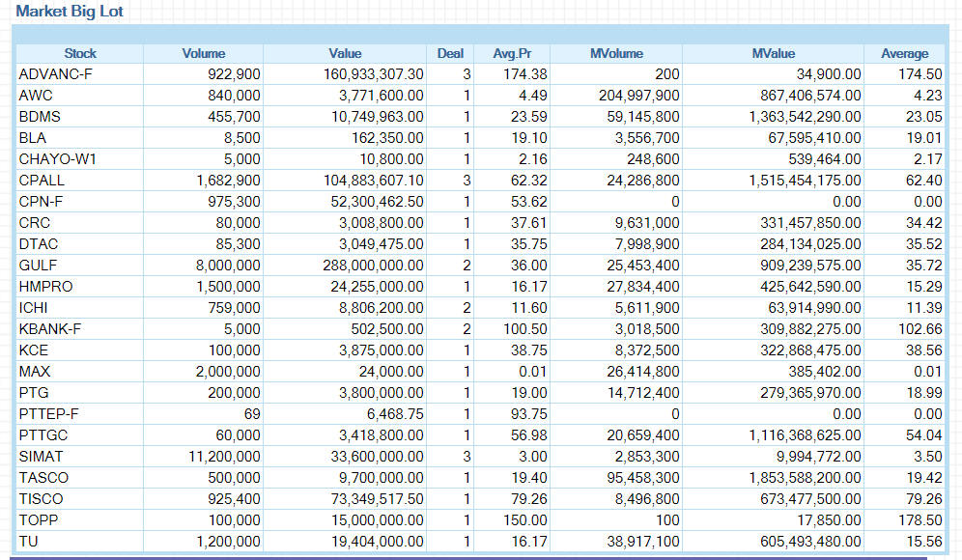The image size is (962, 560).
Task: Select the KBANK-F stock name
Action: [49, 329]
